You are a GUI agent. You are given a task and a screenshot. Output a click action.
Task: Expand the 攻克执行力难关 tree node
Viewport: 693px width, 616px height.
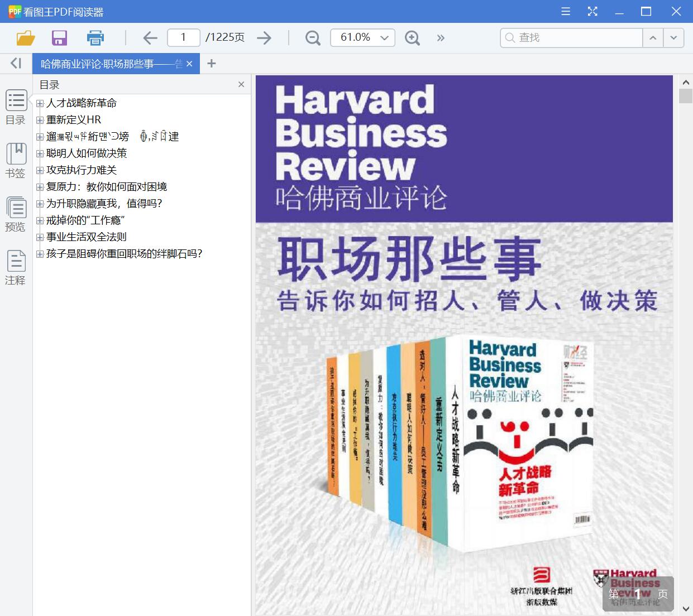coord(40,170)
